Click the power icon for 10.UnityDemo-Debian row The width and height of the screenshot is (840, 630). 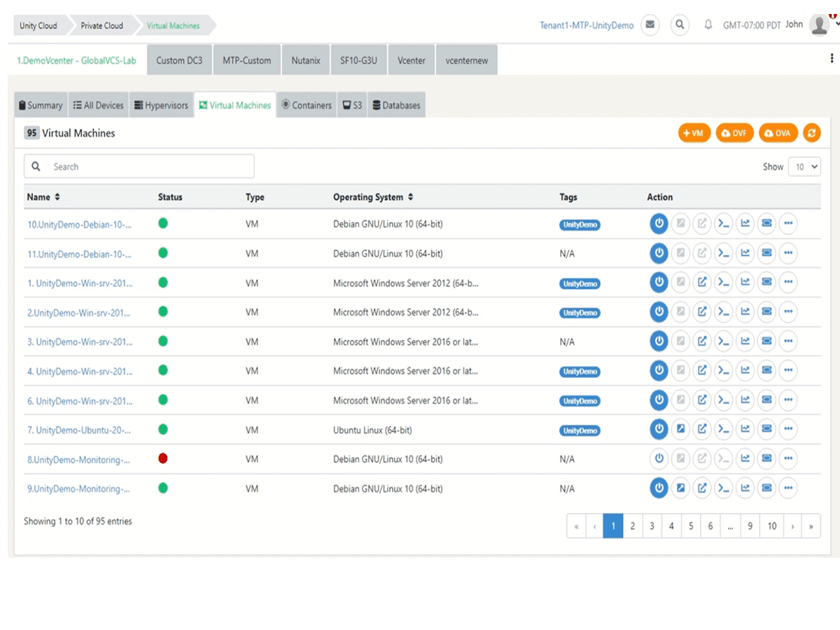(659, 224)
